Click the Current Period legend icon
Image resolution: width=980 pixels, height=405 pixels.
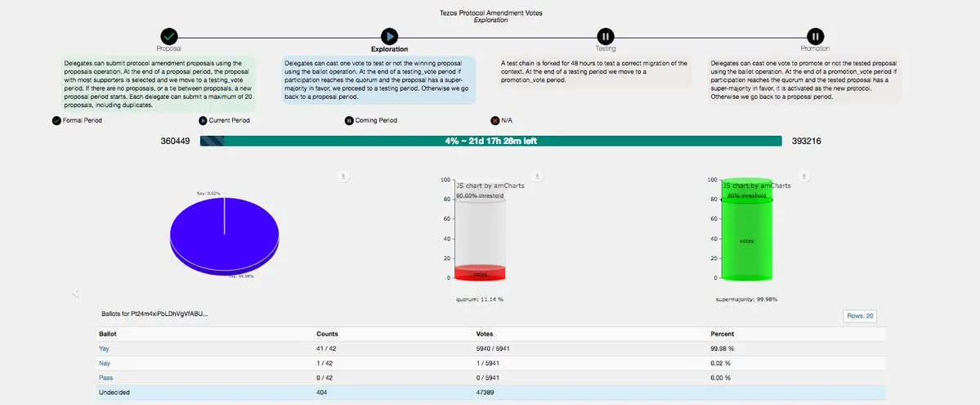(203, 120)
